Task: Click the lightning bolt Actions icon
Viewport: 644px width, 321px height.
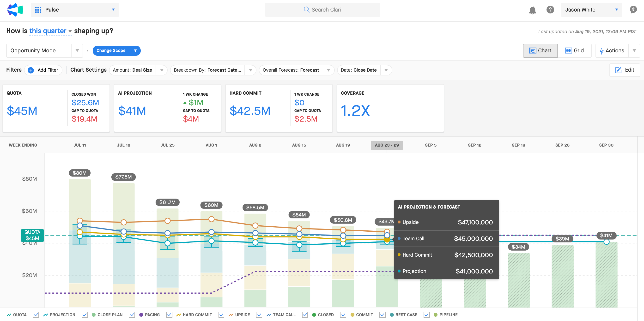Action: click(601, 51)
